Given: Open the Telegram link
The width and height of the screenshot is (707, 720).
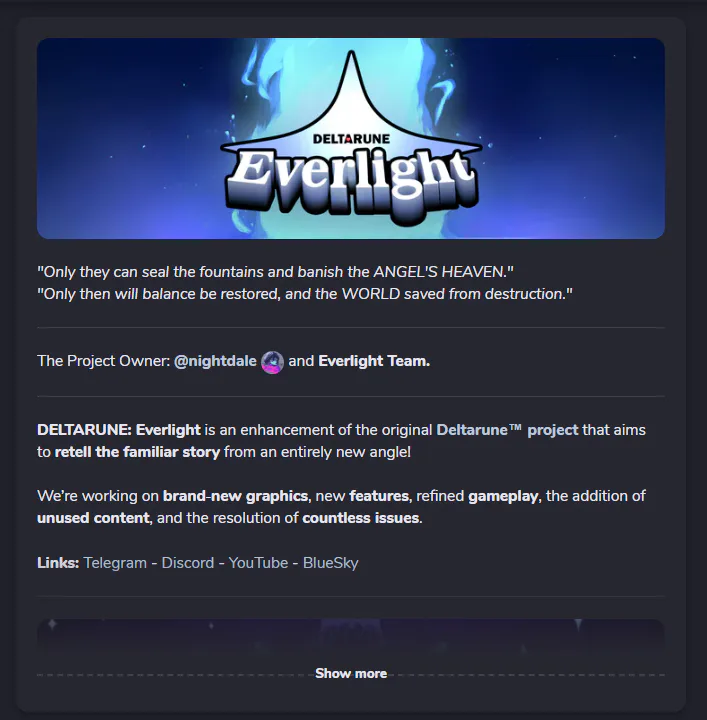Looking at the screenshot, I should coord(115,563).
